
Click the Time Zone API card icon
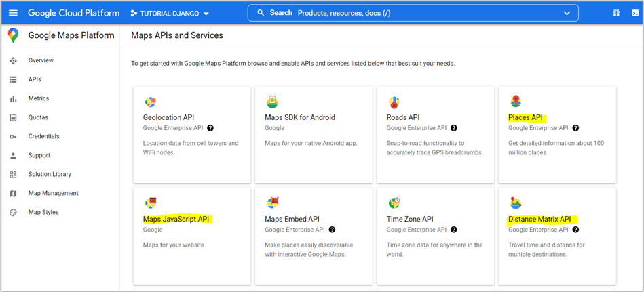point(394,203)
